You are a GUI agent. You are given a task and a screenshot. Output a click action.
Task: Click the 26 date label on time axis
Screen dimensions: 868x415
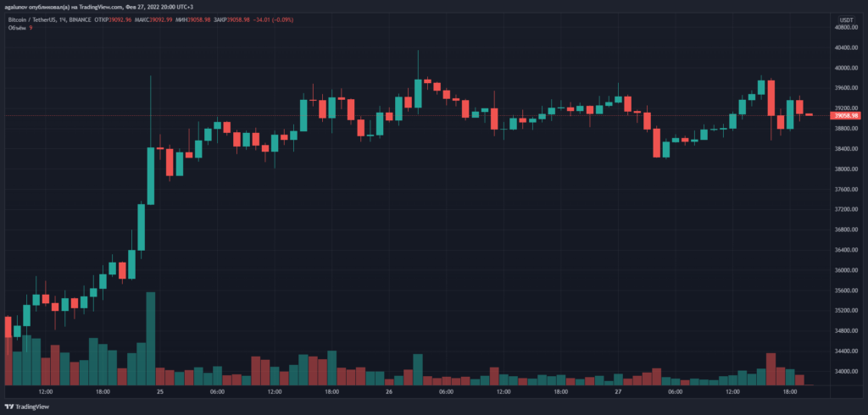[388, 392]
